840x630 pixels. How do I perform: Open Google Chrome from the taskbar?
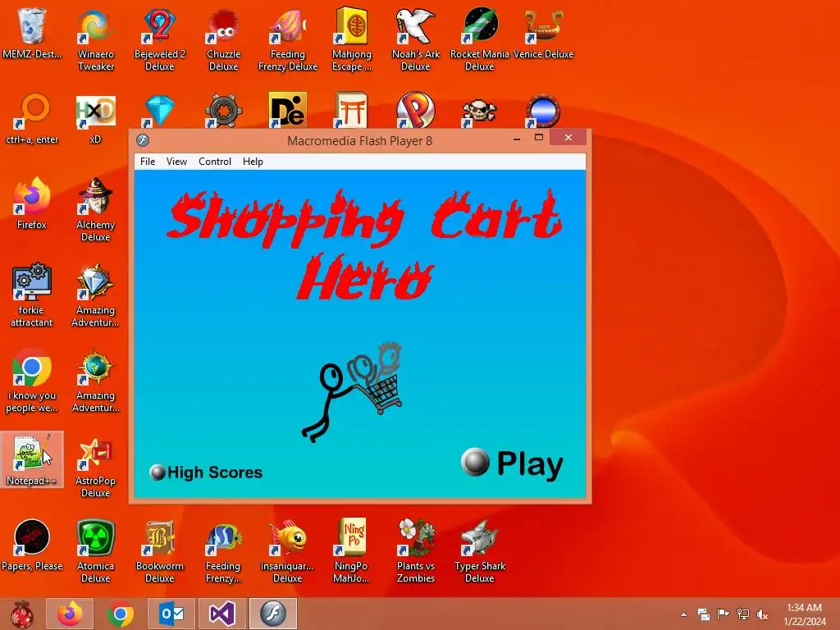[x=121, y=614]
